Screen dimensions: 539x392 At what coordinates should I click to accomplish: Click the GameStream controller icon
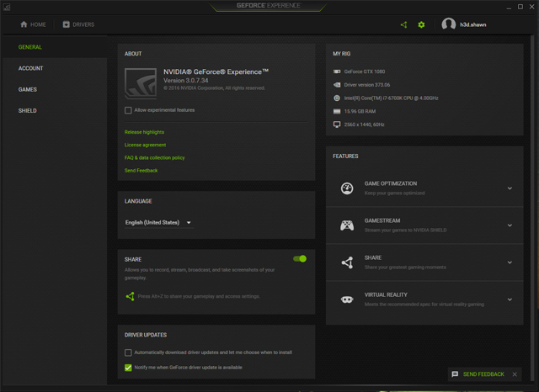point(347,225)
